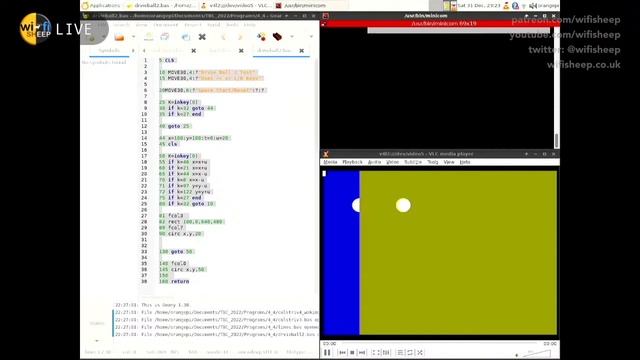Open the Geany Project menu
640x360 pixels.
[x=193, y=25]
